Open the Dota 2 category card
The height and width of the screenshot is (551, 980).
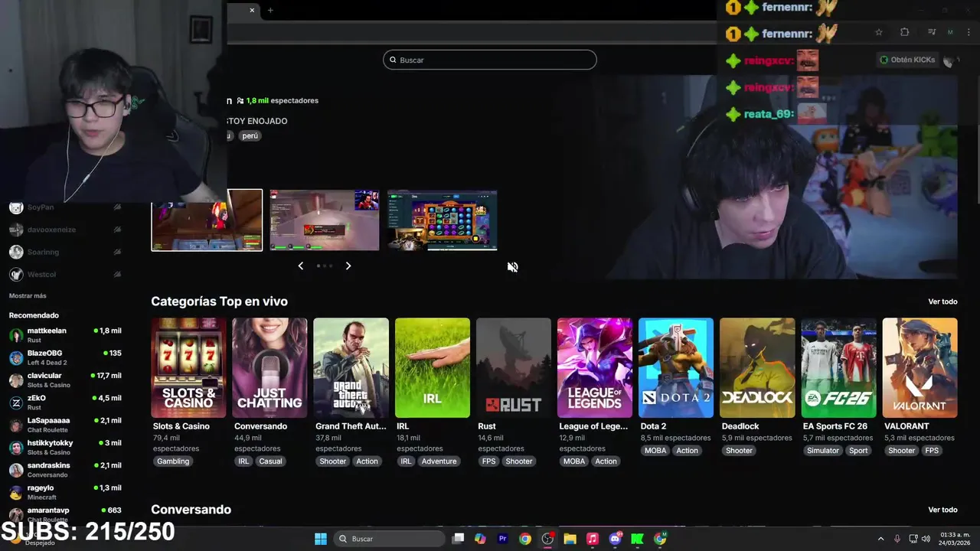click(x=676, y=368)
